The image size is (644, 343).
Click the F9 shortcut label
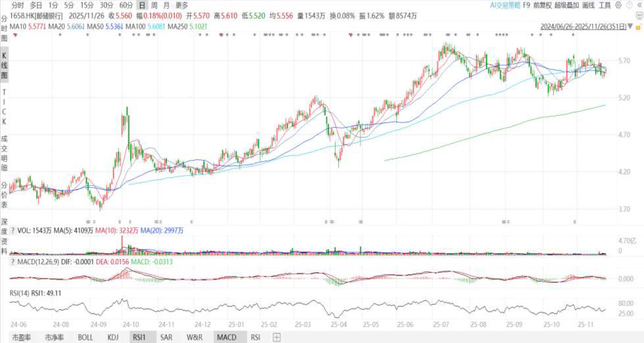click(526, 6)
